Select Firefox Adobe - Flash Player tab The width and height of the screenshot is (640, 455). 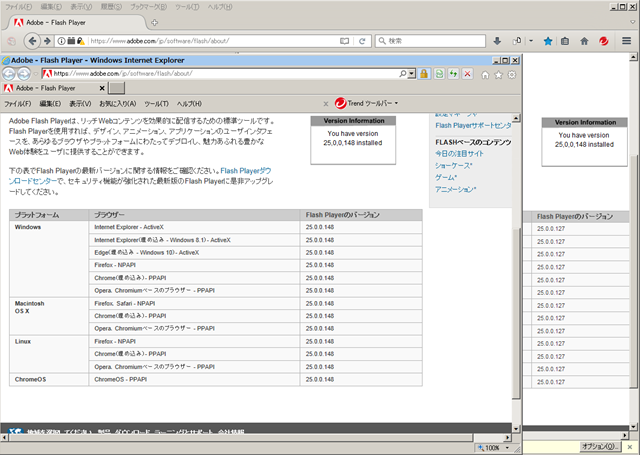[x=75, y=22]
